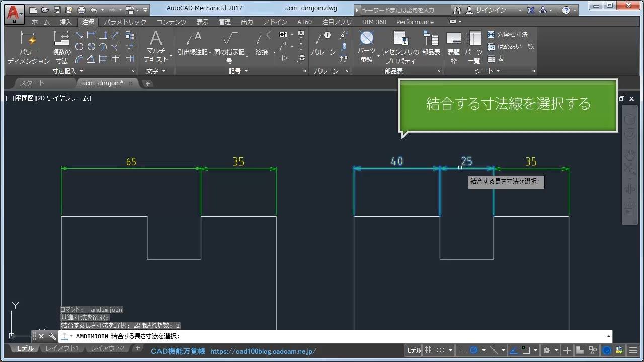This screenshot has width=644, height=362.
Task: Open the Layout2 (レイアウト2) tab
Action: click(x=107, y=348)
